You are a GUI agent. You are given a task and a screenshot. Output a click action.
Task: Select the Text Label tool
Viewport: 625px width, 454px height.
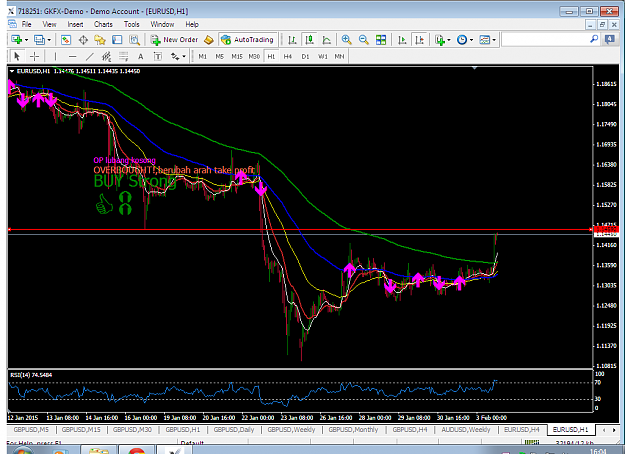[x=158, y=57]
